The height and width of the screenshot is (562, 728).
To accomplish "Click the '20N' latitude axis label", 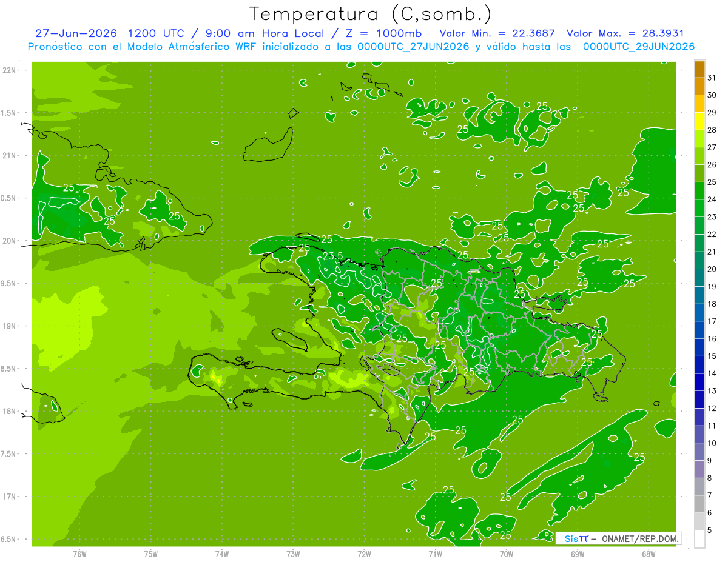I will (8, 241).
